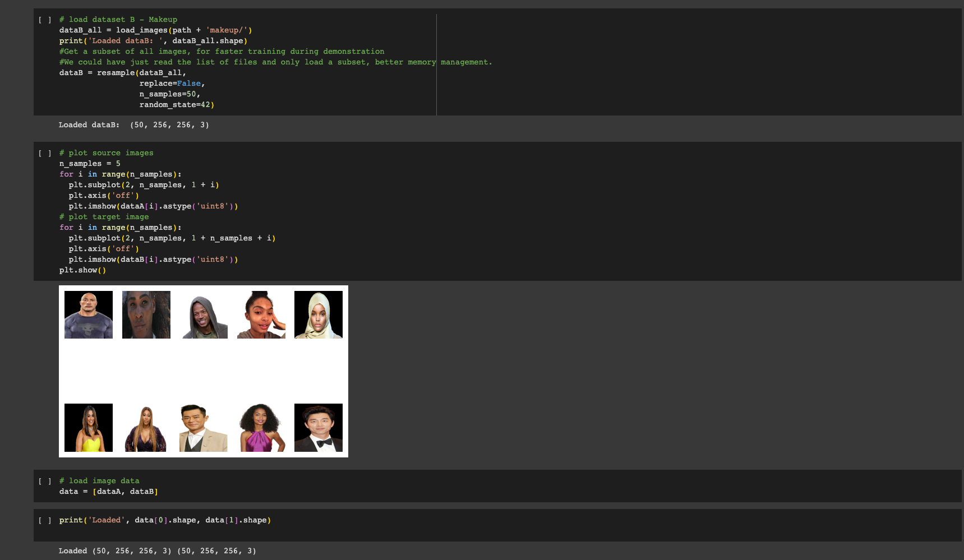
Task: Run the load dataset B Makeup cell
Action: (45, 20)
